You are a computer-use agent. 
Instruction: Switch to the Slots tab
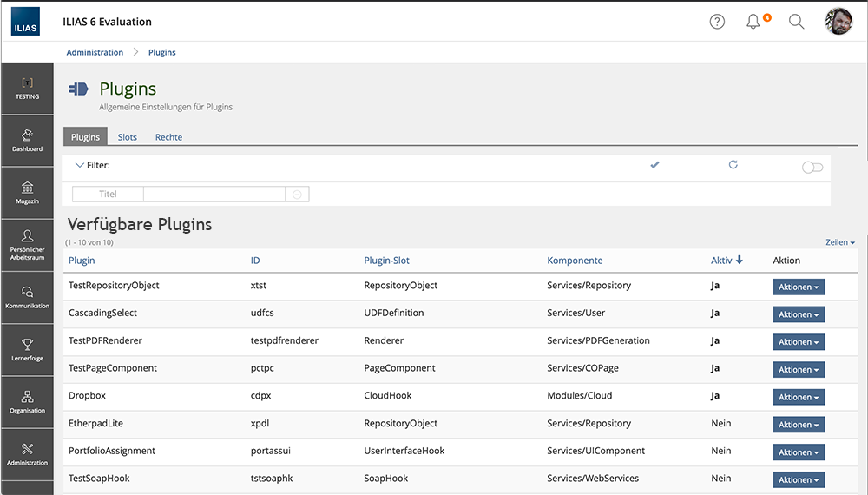click(x=128, y=137)
